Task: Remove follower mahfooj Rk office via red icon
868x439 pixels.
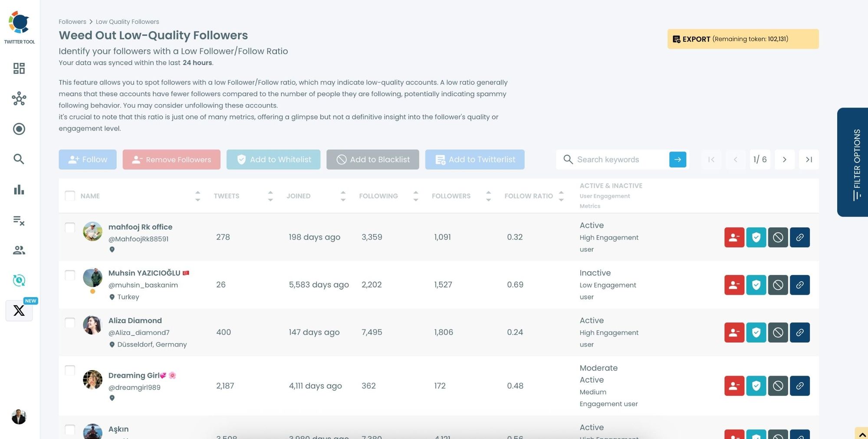Action: [734, 237]
